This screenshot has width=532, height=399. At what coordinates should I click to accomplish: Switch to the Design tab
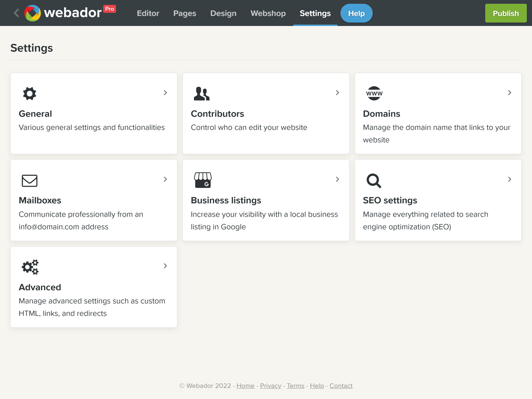pos(223,13)
